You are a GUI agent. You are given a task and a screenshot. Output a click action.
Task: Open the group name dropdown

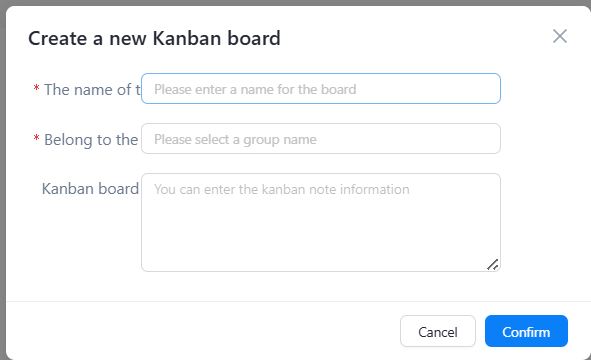point(321,139)
